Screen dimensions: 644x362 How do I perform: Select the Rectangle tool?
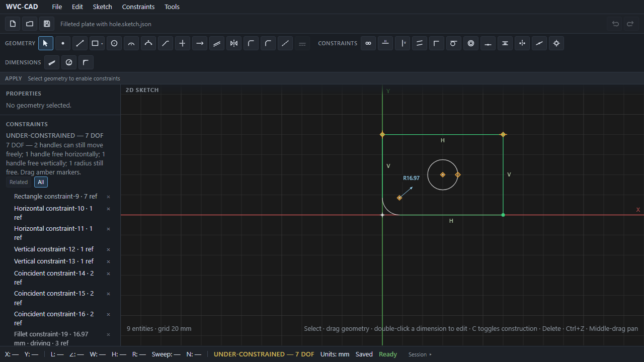pos(95,43)
